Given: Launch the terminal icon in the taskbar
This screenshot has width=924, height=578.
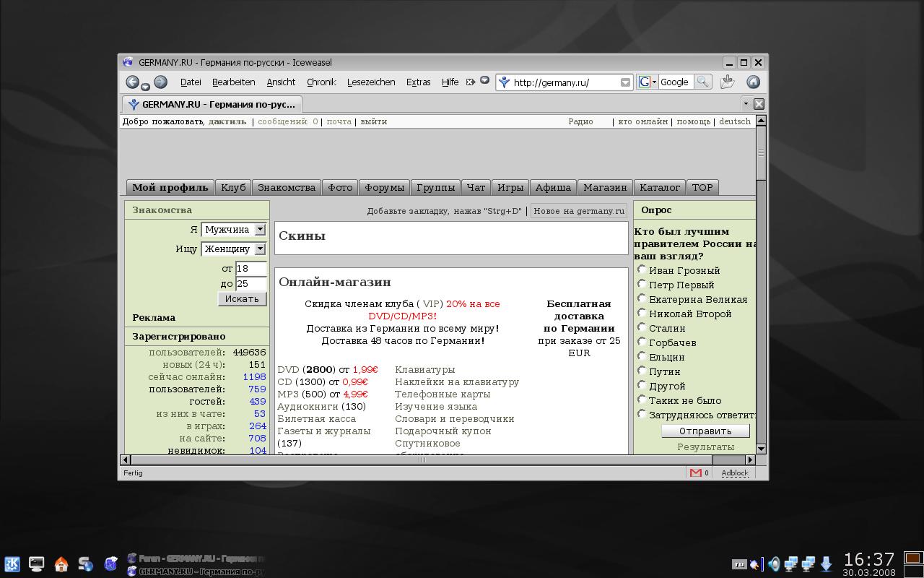Looking at the screenshot, I should tap(37, 564).
